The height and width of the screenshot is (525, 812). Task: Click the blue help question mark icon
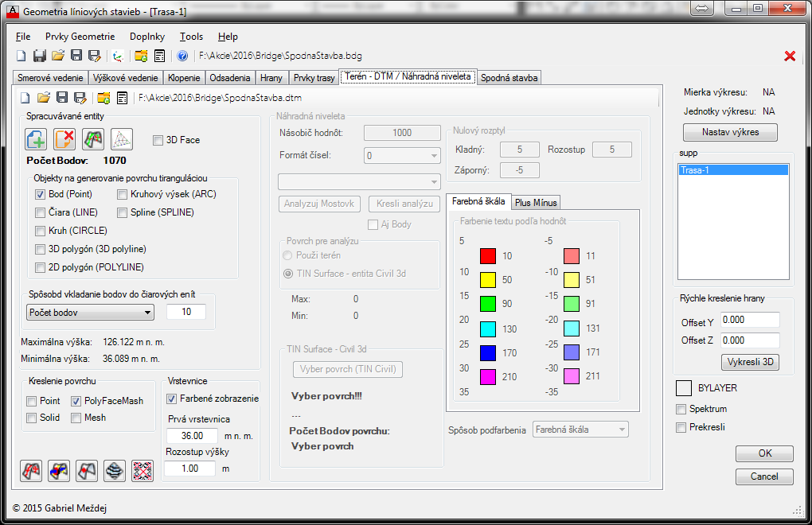point(182,56)
